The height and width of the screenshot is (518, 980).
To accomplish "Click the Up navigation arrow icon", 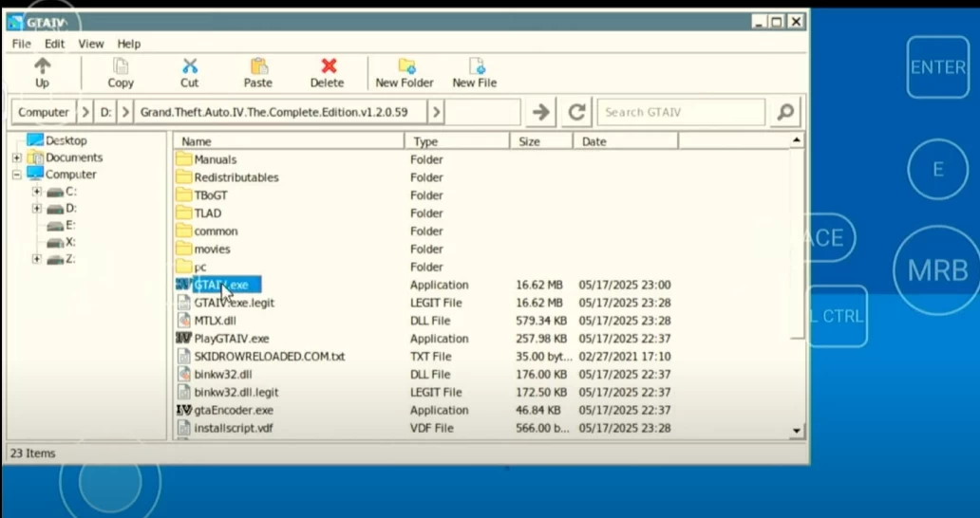I will pyautogui.click(x=42, y=65).
